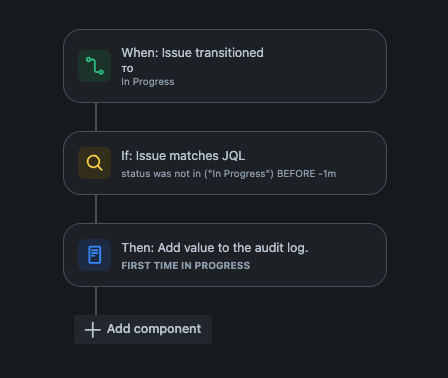
Task: Select the JQL condition card's empty right area
Action: tap(362, 163)
